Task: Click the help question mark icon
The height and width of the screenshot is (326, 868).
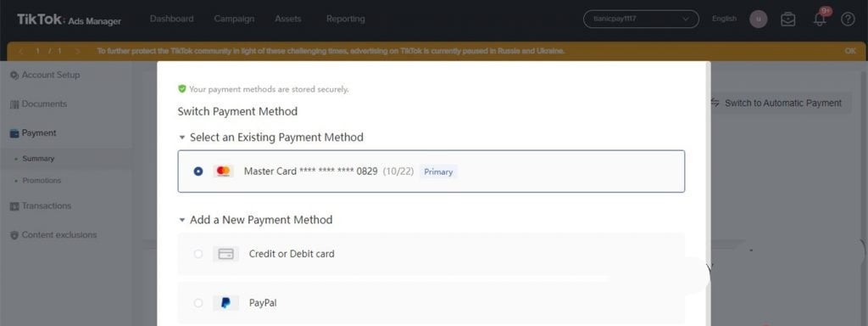Action: point(848,19)
